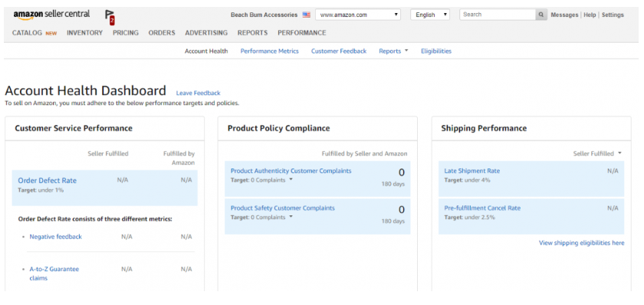Screen dimensions: 644x305
Task: Expand Product Safety target dropdown arrow
Action: pos(291,216)
